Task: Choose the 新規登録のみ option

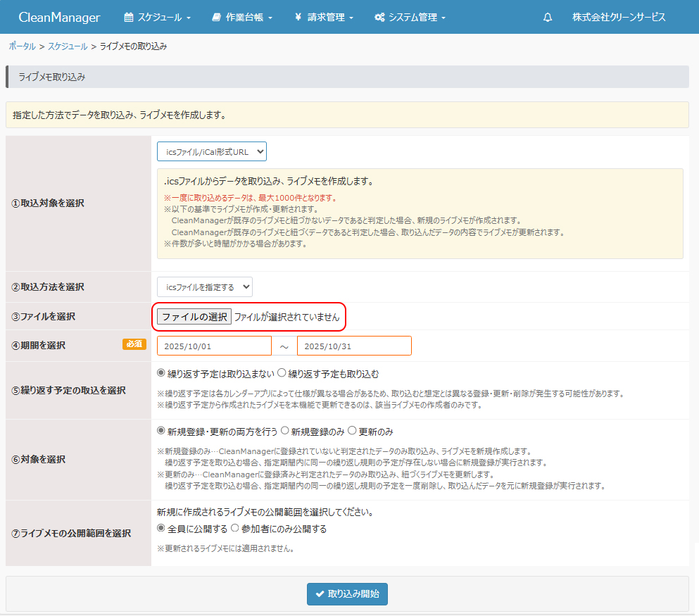Action: [285, 431]
